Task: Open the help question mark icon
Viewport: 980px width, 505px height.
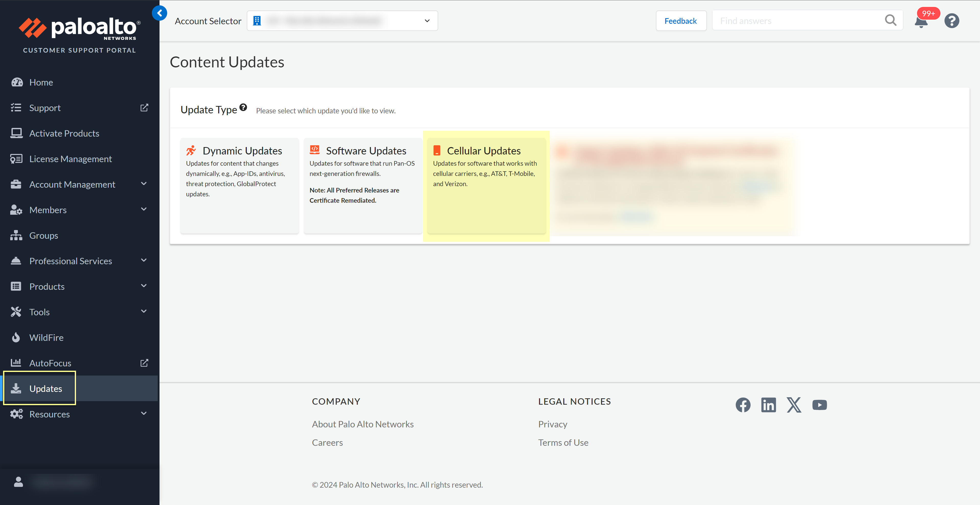Action: coord(951,21)
